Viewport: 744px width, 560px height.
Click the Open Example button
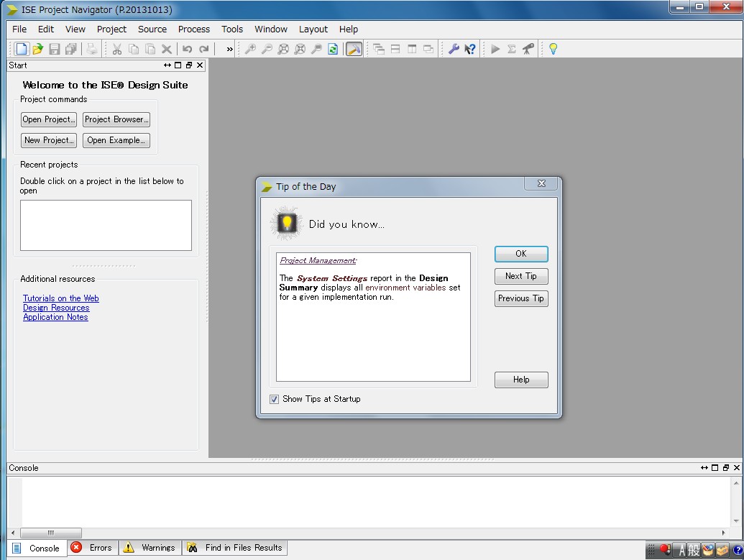[116, 140]
